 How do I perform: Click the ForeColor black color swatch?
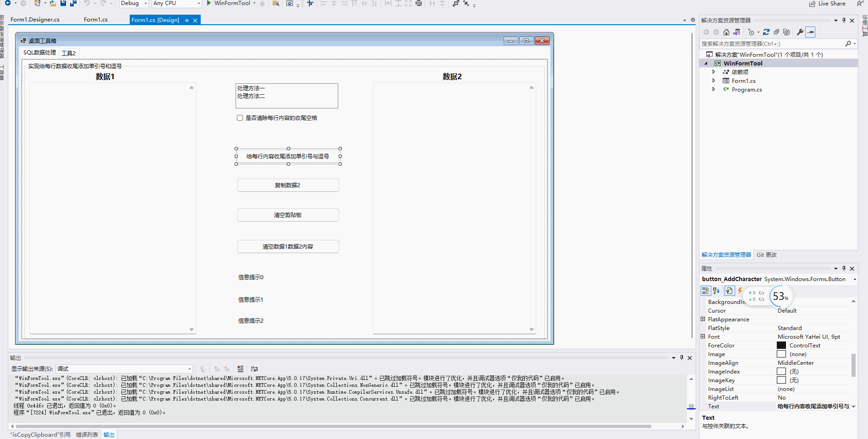tap(781, 345)
